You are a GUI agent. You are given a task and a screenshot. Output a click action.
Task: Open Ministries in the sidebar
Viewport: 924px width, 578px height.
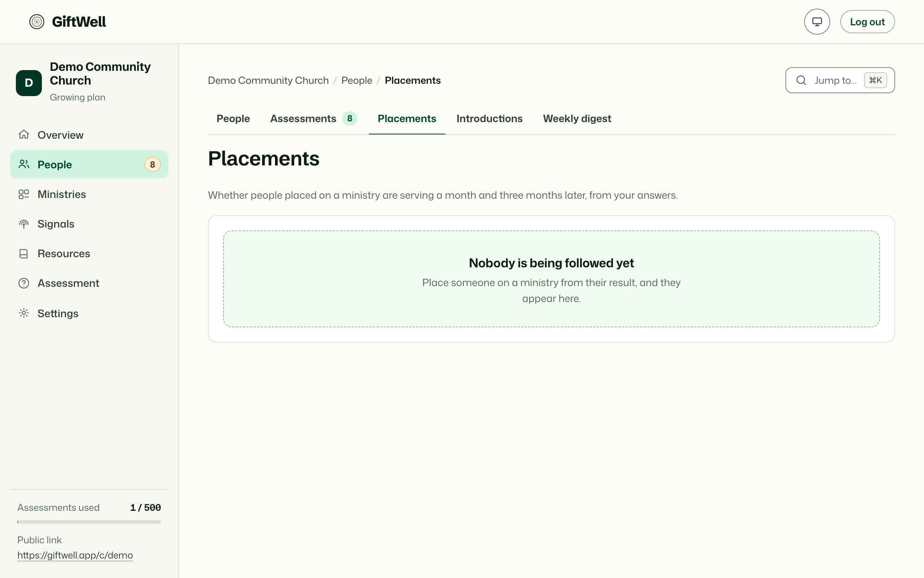tap(89, 194)
